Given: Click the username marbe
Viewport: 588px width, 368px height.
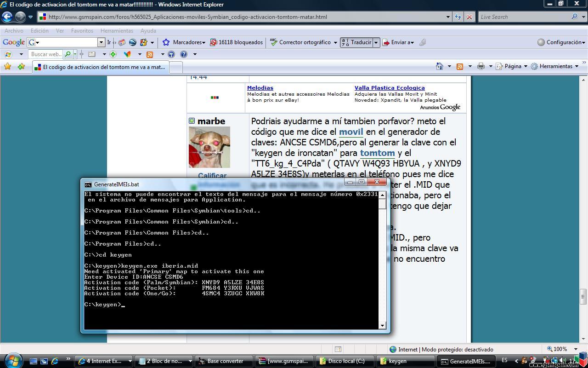Looking at the screenshot, I should pos(211,121).
